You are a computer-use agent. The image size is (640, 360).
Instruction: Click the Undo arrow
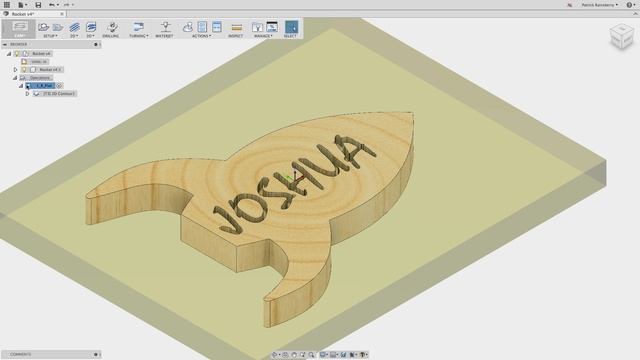click(52, 5)
